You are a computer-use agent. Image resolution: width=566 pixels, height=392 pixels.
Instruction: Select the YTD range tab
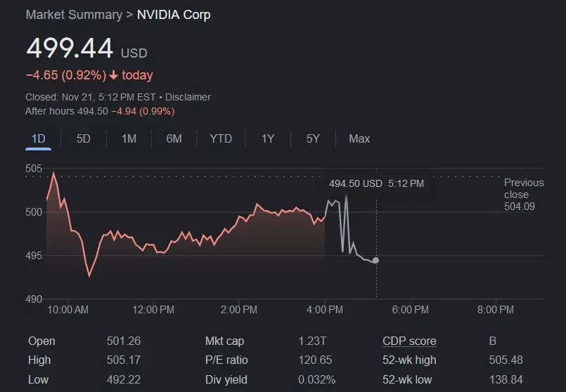(x=221, y=139)
